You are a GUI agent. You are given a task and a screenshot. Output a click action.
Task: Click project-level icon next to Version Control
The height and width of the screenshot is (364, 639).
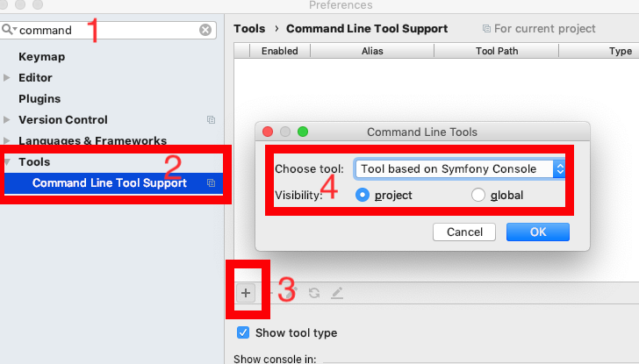211,119
